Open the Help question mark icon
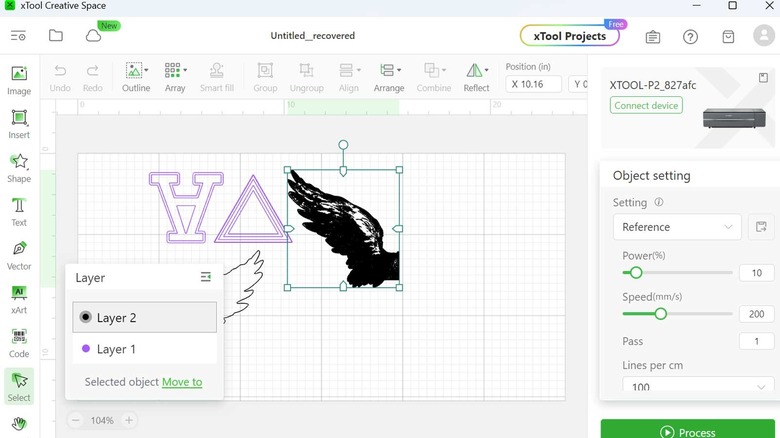780x438 pixels. (690, 36)
